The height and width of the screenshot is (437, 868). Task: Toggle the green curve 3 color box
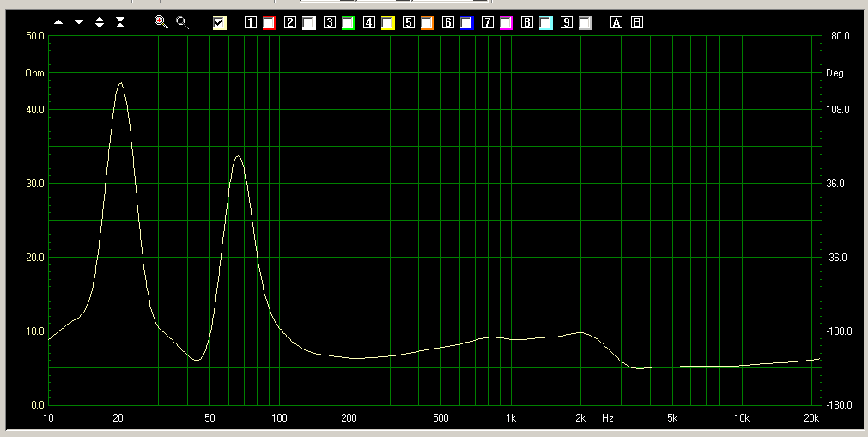tap(348, 23)
